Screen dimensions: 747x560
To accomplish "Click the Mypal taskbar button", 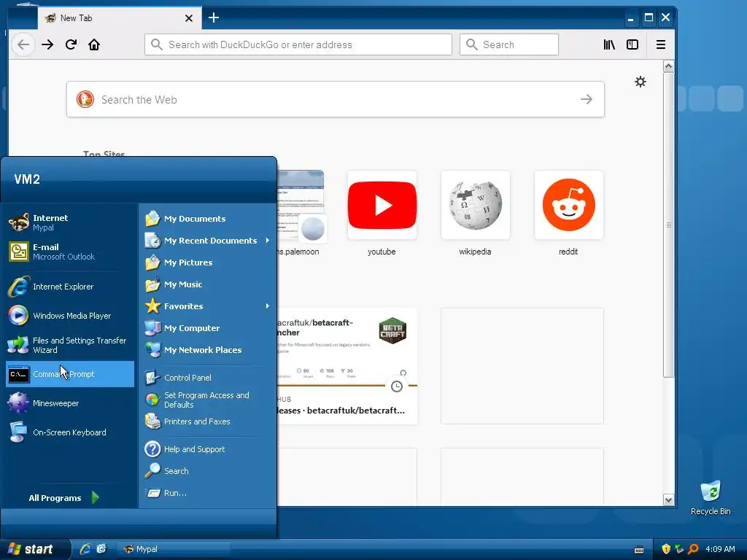I will [175, 549].
